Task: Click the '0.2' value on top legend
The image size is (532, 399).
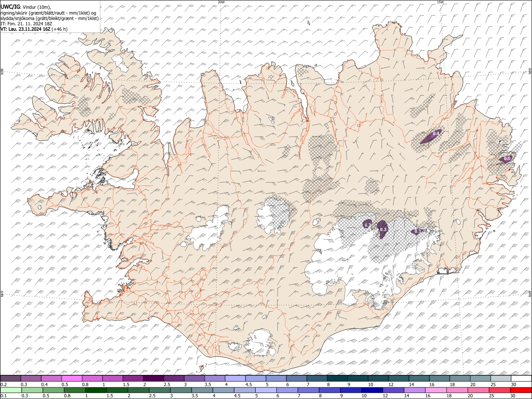Action: pyautogui.click(x=3, y=384)
